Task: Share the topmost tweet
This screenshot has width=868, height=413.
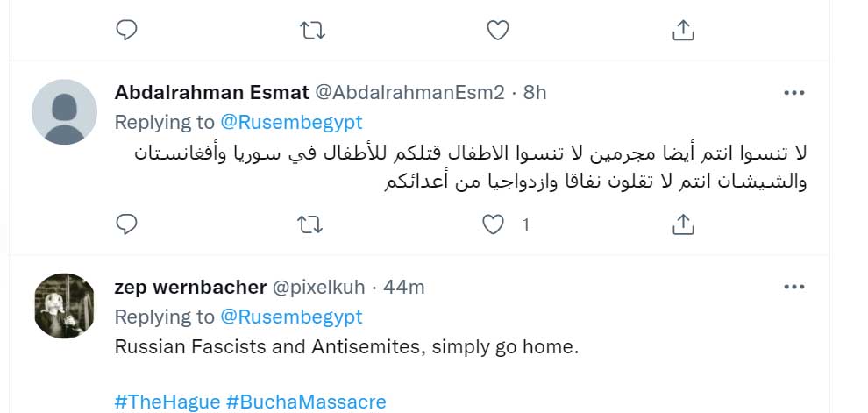Action: pos(682,31)
